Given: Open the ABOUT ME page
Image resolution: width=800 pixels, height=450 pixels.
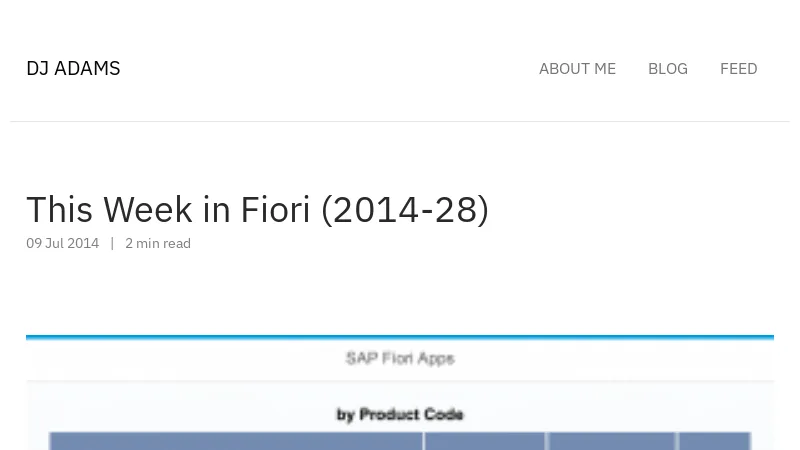Looking at the screenshot, I should (577, 69).
